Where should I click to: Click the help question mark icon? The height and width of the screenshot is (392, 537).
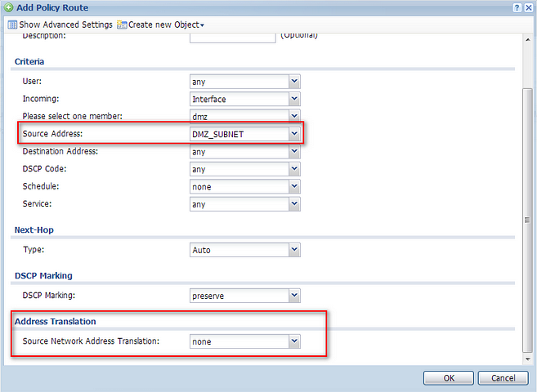[x=517, y=7]
